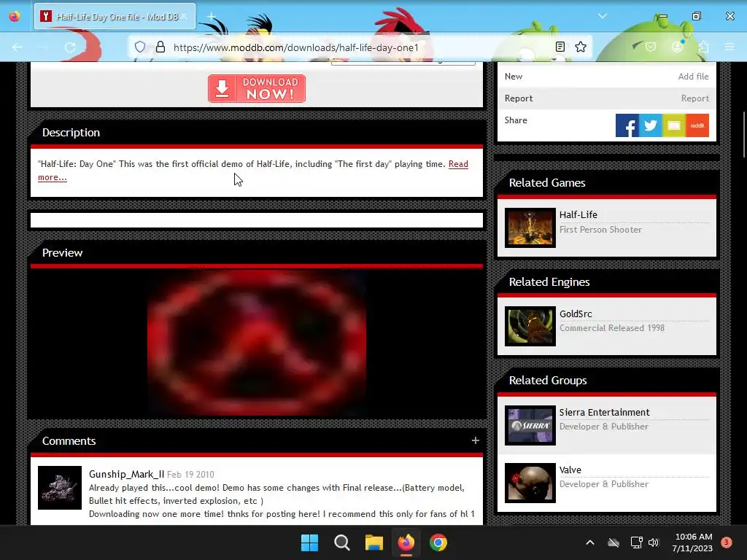Screen dimensions: 747x560
Task: Open the GoldSrc engine title link
Action: click(576, 314)
